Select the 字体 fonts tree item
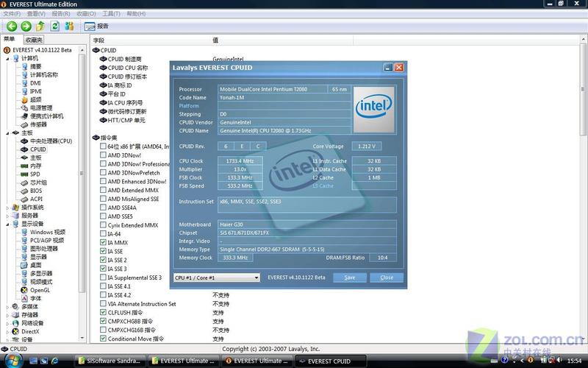This screenshot has height=368, width=588. pyautogui.click(x=35, y=298)
